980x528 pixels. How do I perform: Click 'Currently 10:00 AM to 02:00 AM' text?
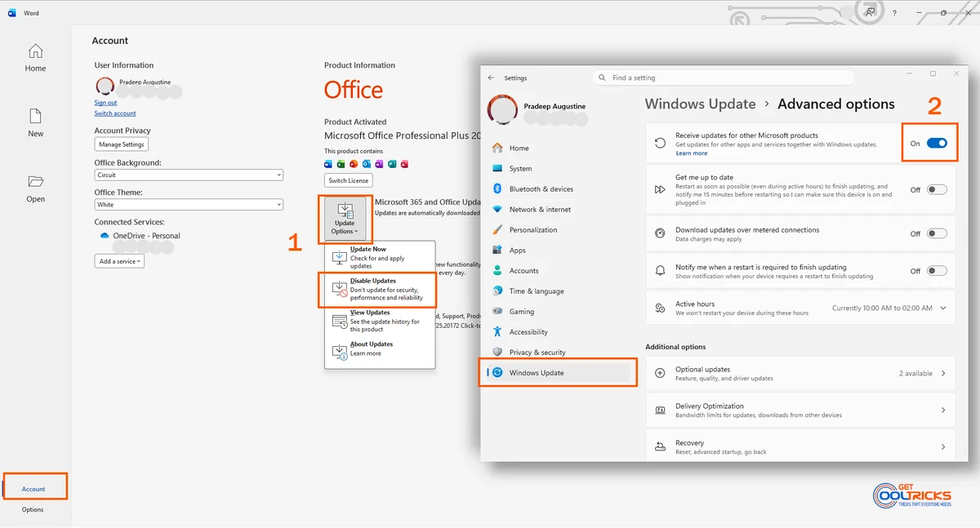point(882,308)
